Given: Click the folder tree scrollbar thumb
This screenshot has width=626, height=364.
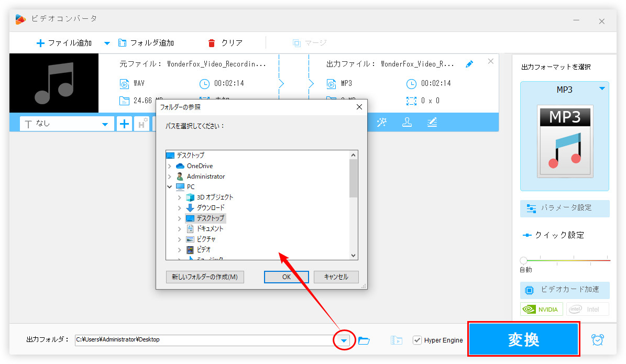Looking at the screenshot, I should (x=353, y=179).
